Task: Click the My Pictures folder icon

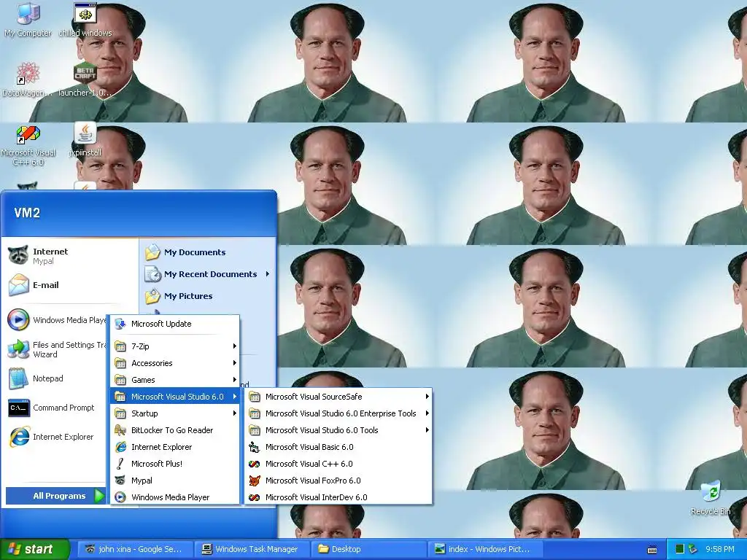Action: (152, 296)
